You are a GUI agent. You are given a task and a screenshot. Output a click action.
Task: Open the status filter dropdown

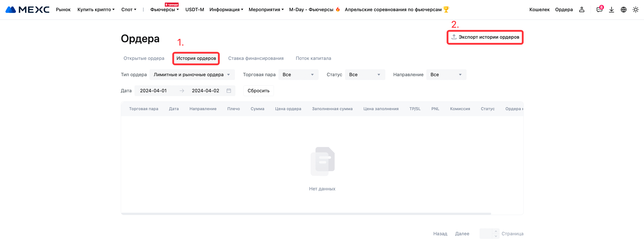[x=365, y=75]
